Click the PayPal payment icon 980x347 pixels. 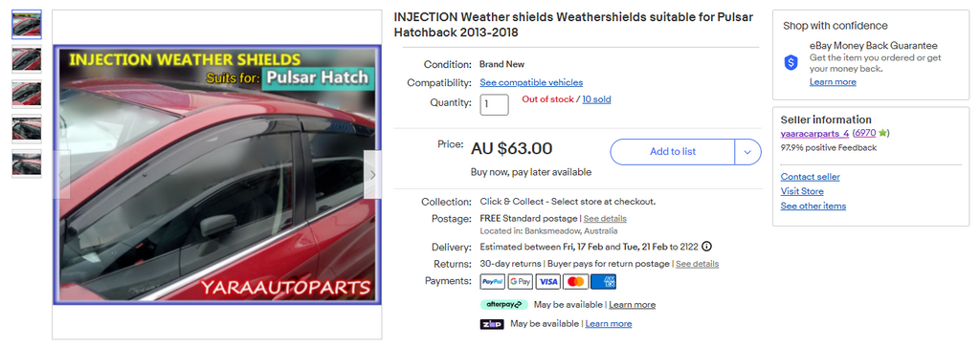493,282
